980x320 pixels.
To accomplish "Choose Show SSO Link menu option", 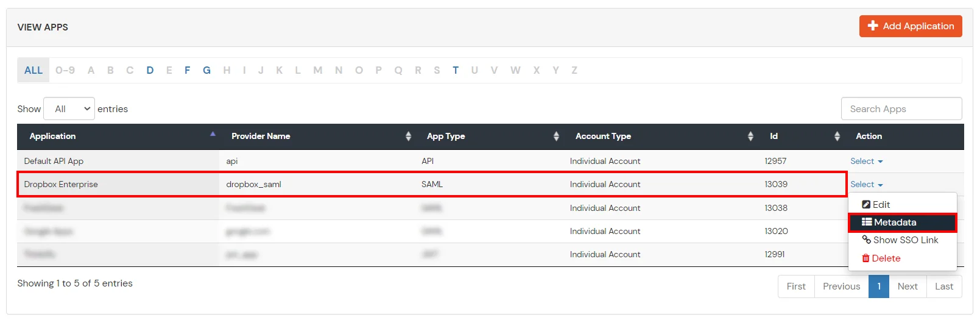I will click(900, 240).
